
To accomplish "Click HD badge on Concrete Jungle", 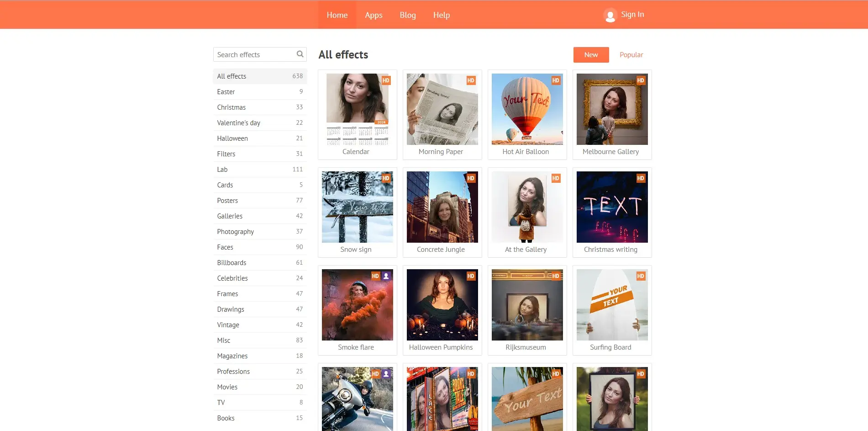I will pos(471,178).
